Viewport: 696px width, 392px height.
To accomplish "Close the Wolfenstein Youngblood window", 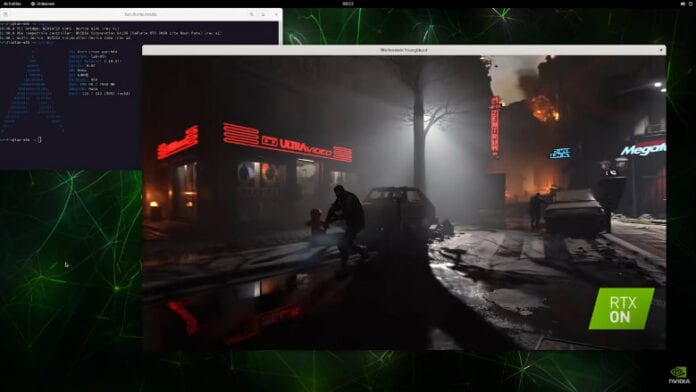I will (x=660, y=50).
